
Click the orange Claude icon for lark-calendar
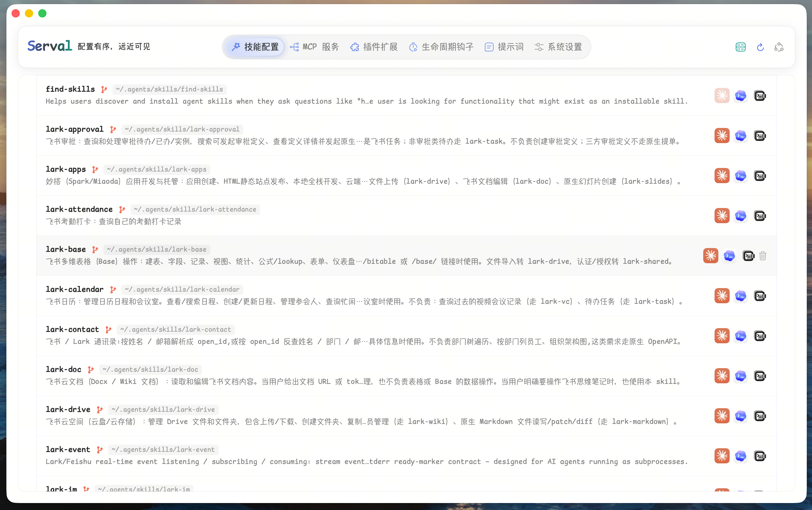(722, 296)
